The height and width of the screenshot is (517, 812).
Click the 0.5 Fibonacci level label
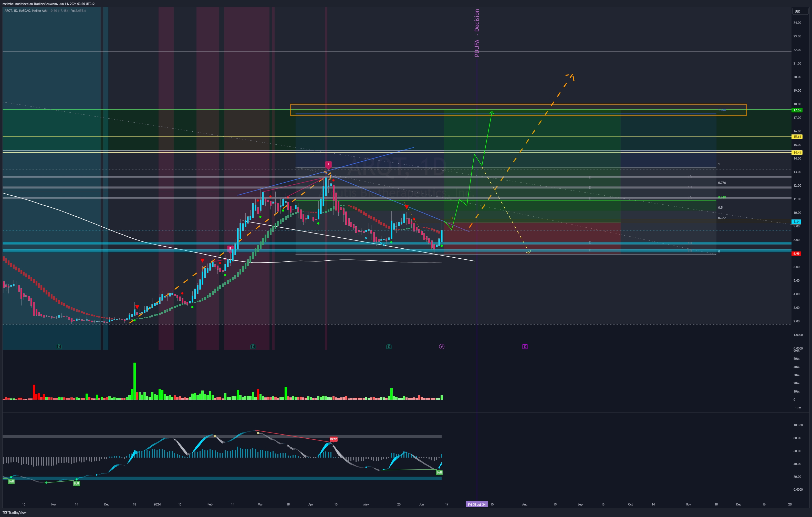tap(720, 208)
